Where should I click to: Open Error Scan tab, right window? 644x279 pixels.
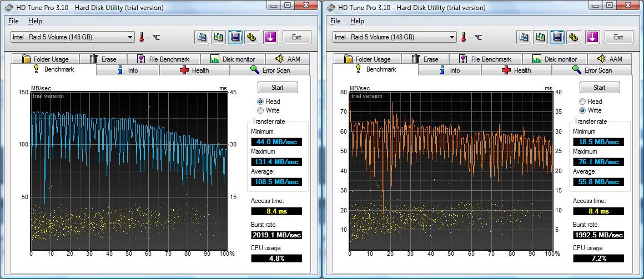592,70
